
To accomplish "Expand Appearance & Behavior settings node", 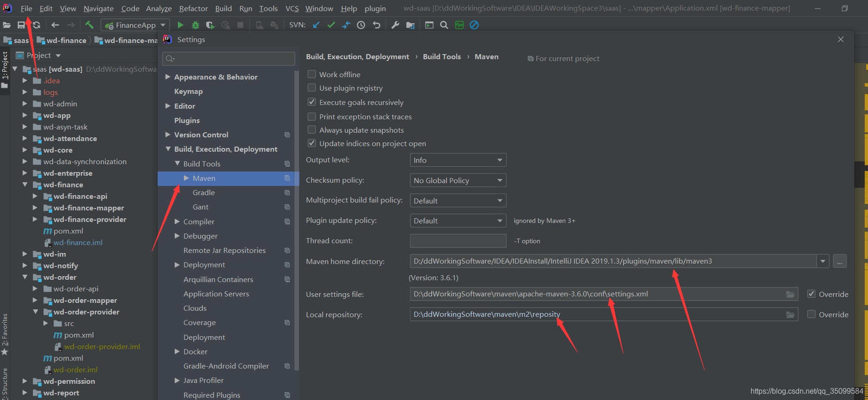I will (x=168, y=77).
